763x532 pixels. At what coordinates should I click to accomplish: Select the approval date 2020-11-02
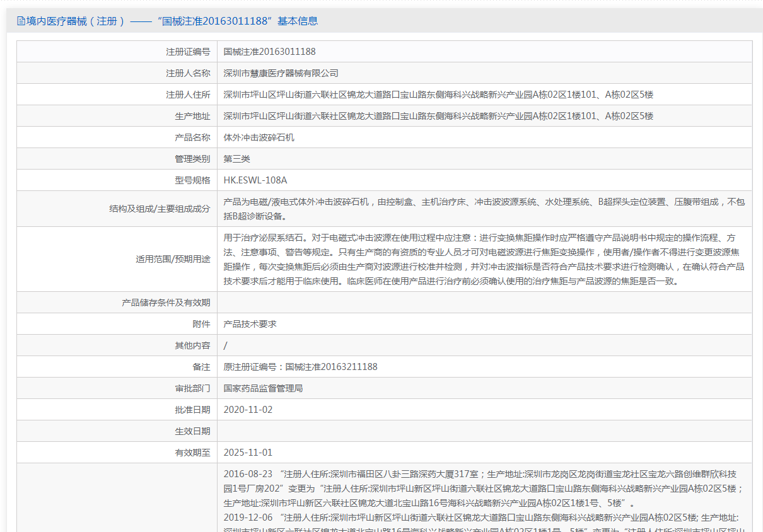(x=248, y=410)
